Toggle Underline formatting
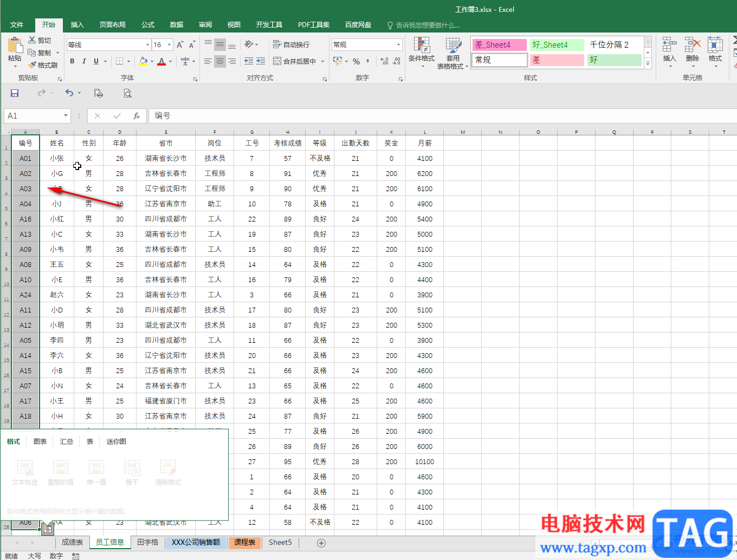737x560 pixels. (96, 61)
